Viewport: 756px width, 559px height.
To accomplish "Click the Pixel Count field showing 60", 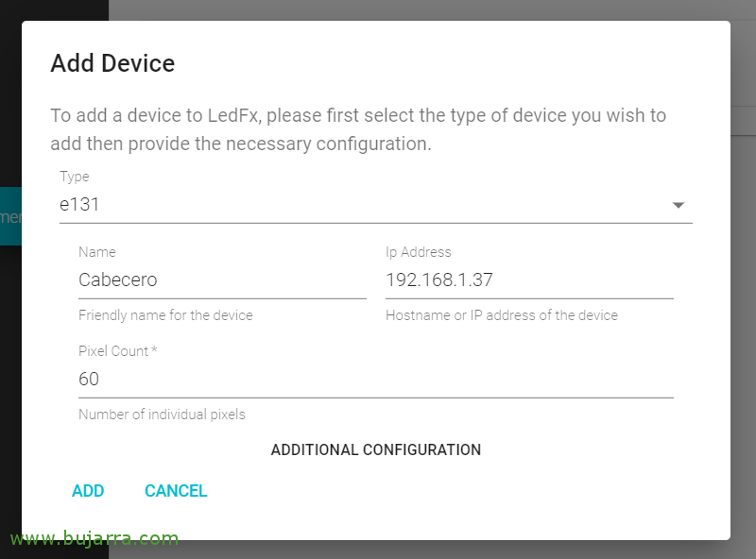I will tap(375, 379).
